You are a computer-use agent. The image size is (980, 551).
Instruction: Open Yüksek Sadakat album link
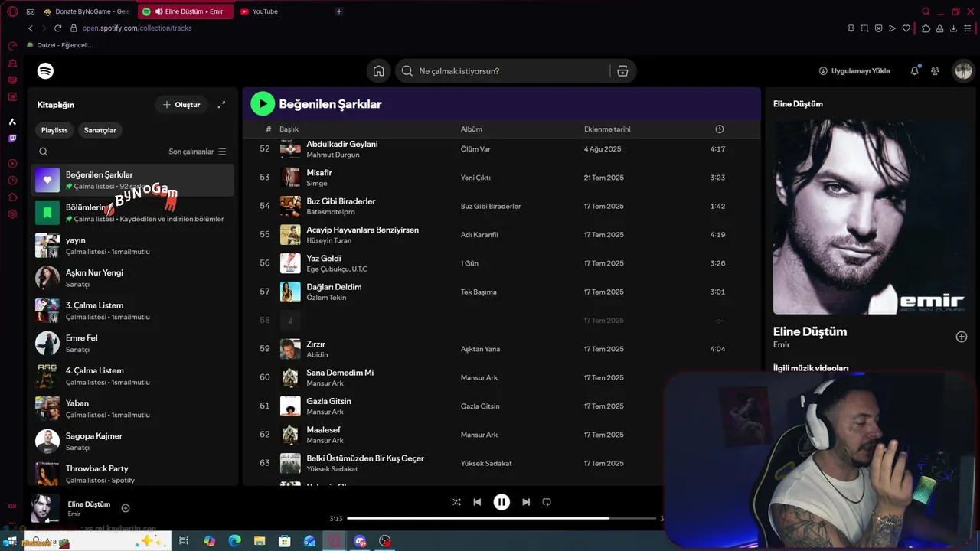(486, 464)
